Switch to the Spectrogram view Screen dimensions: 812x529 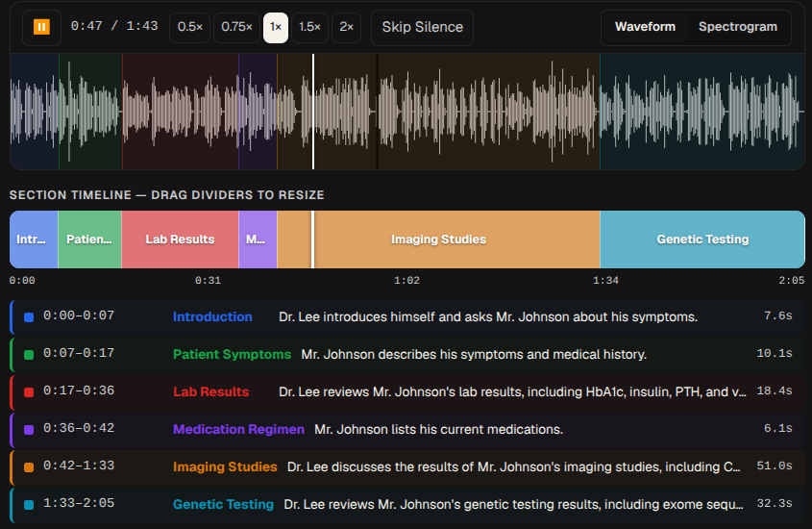(x=737, y=27)
